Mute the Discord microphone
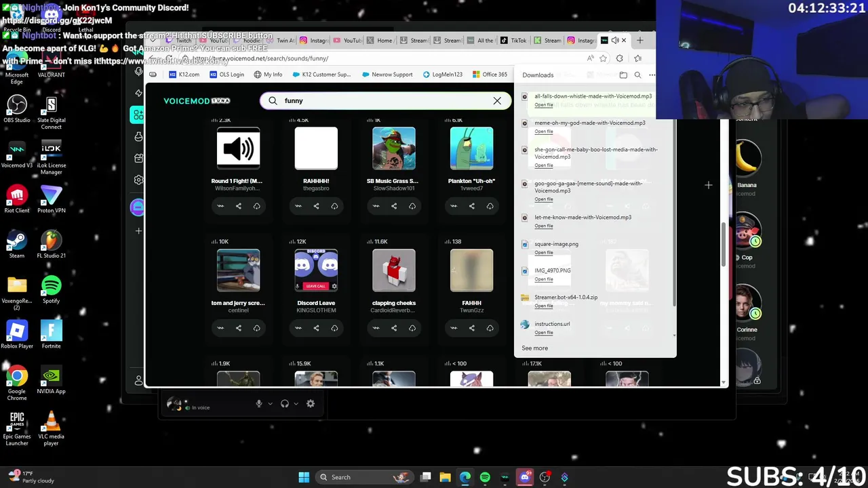The image size is (868, 488). point(258,404)
